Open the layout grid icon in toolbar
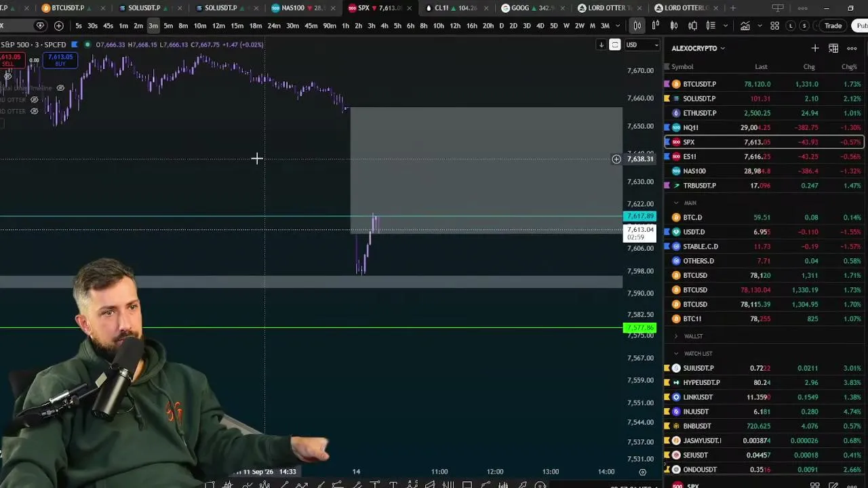868x488 pixels. point(774,26)
